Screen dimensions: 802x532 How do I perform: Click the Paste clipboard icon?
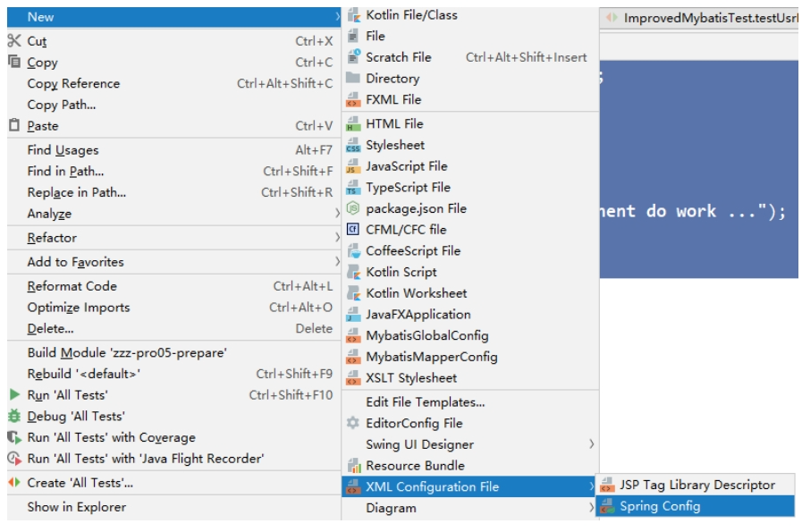pyautogui.click(x=14, y=125)
